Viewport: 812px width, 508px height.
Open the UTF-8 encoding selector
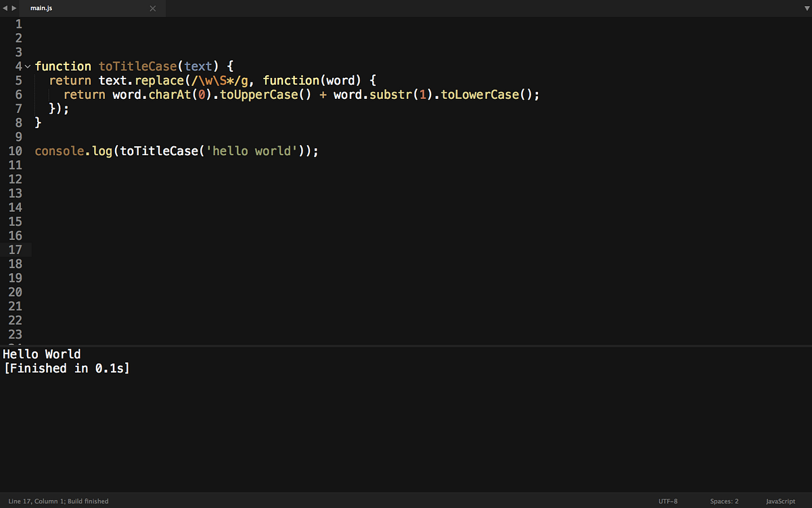tap(668, 501)
